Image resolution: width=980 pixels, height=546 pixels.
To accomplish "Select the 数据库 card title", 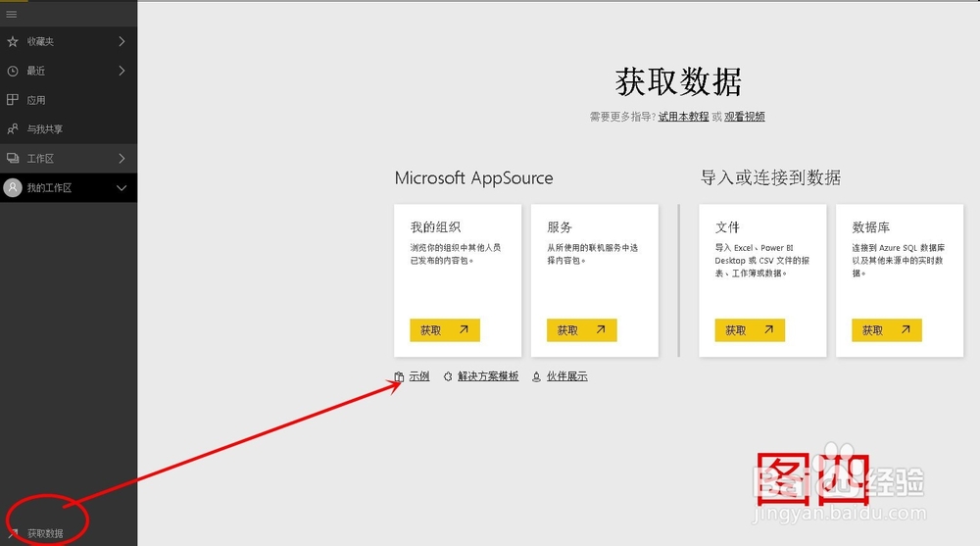I will 870,227.
